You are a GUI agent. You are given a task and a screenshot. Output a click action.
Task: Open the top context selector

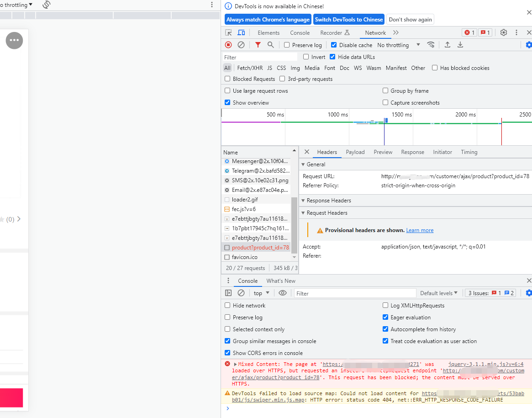coord(261,293)
